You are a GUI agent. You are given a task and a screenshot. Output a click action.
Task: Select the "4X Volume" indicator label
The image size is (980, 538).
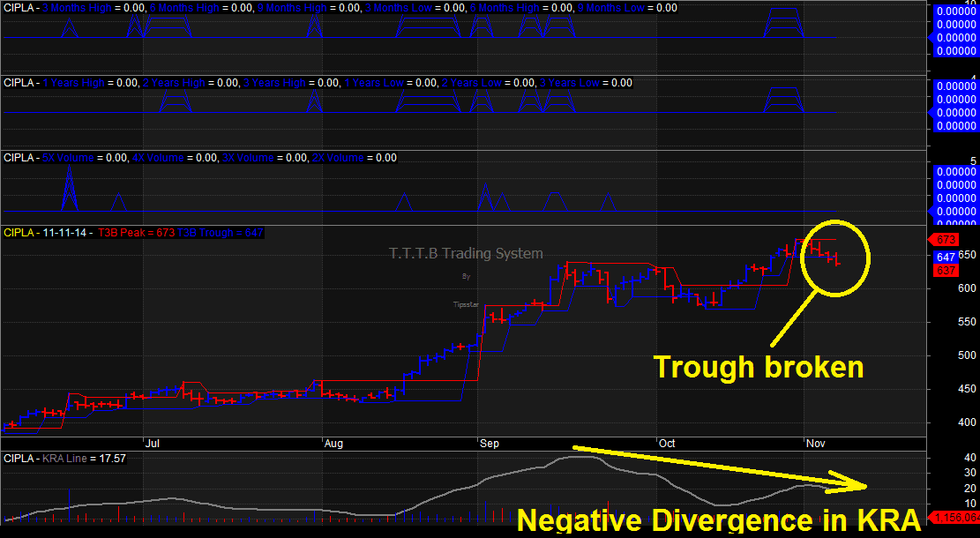click(x=158, y=158)
